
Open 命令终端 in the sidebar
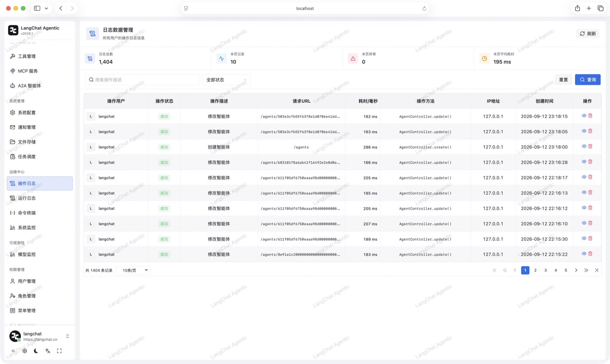click(x=40, y=213)
